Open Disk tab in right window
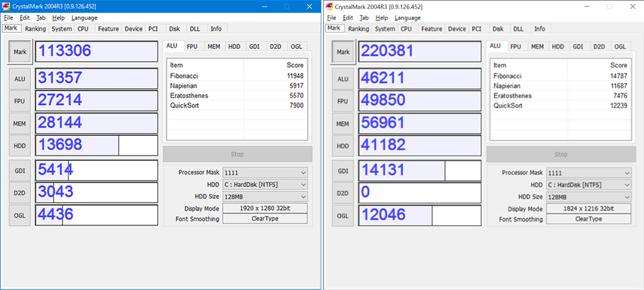644x290 pixels. click(x=498, y=29)
